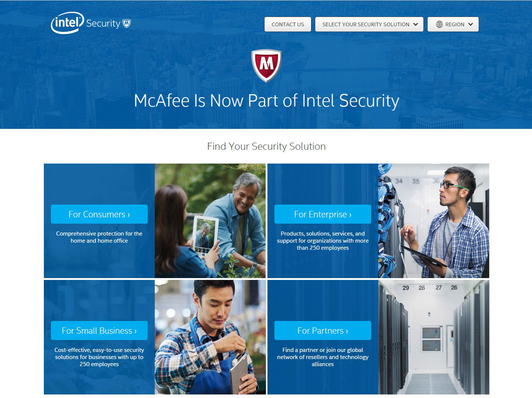Click the shop worker in apron photo
The height and width of the screenshot is (398, 532).
[x=210, y=337]
